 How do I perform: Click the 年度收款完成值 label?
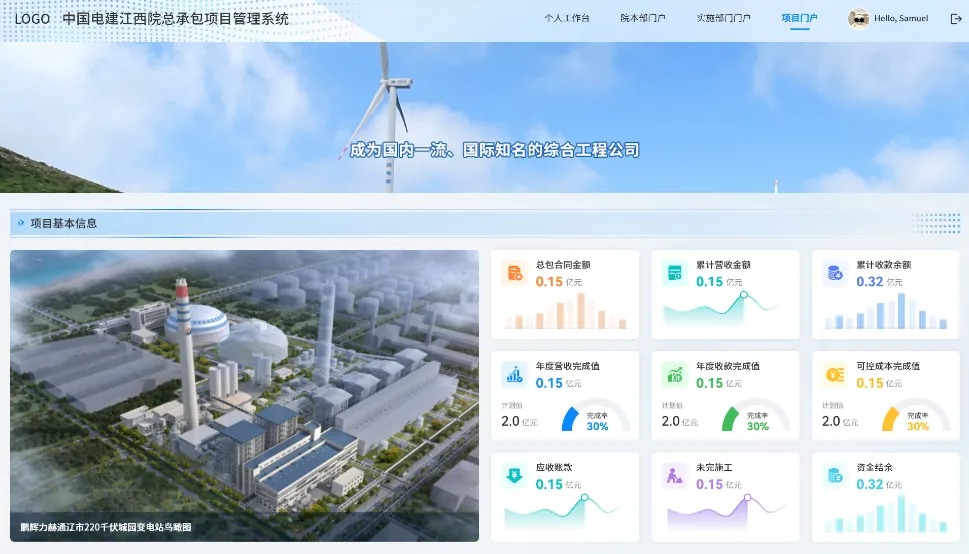coord(728,366)
